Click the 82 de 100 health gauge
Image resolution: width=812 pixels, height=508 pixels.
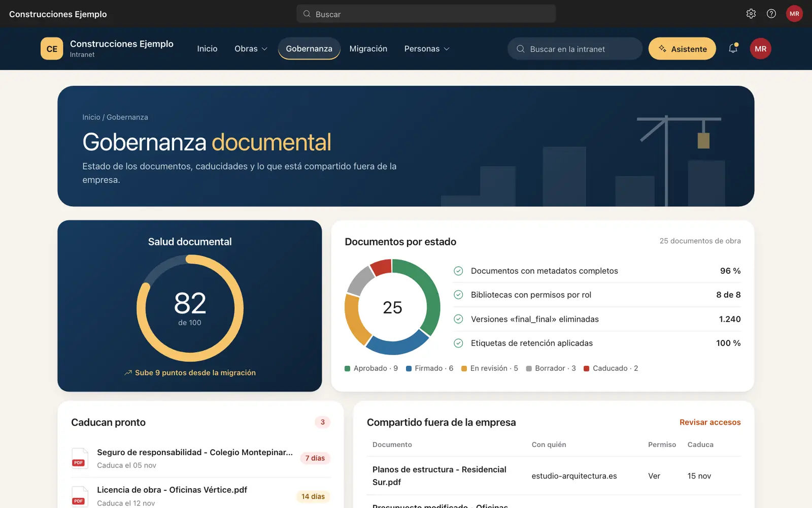point(190,308)
